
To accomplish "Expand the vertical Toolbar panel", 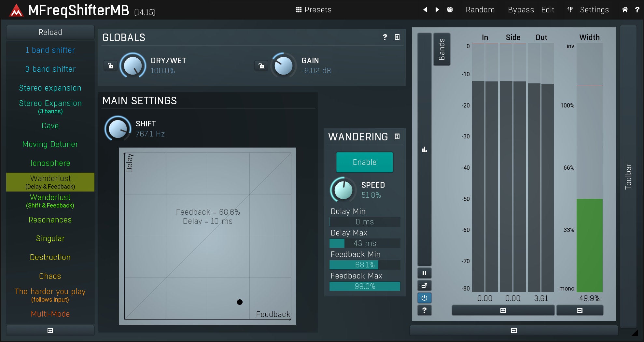I will [628, 176].
